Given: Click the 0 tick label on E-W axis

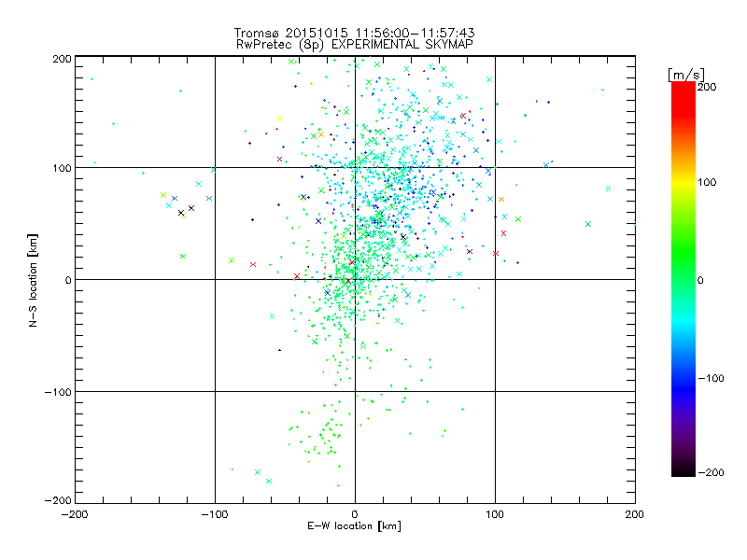Looking at the screenshot, I should 355,514.
